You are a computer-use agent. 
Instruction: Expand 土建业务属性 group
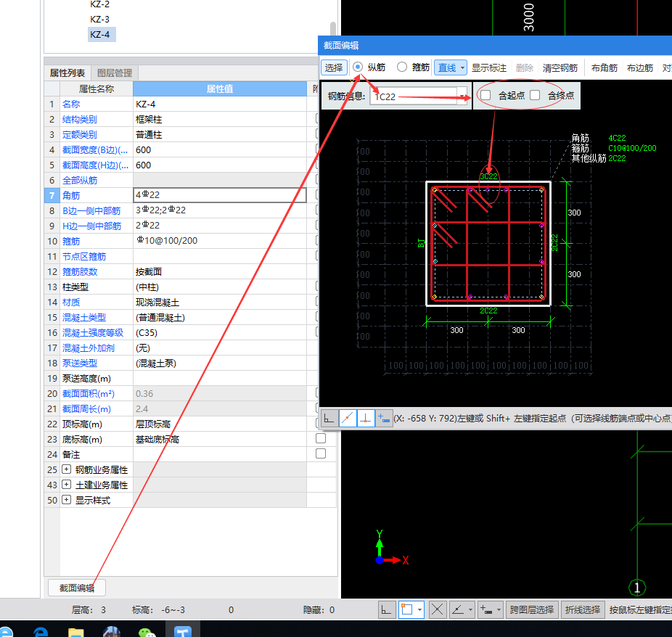point(67,485)
